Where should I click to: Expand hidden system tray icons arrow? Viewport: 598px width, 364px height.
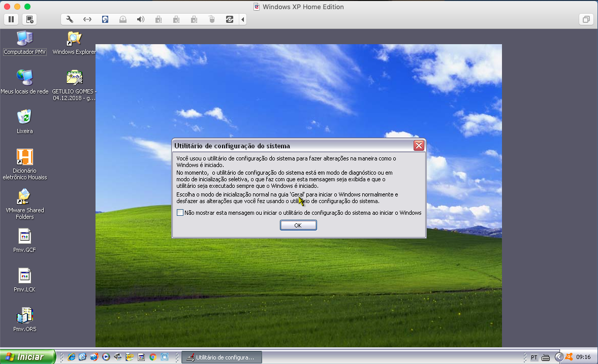559,357
